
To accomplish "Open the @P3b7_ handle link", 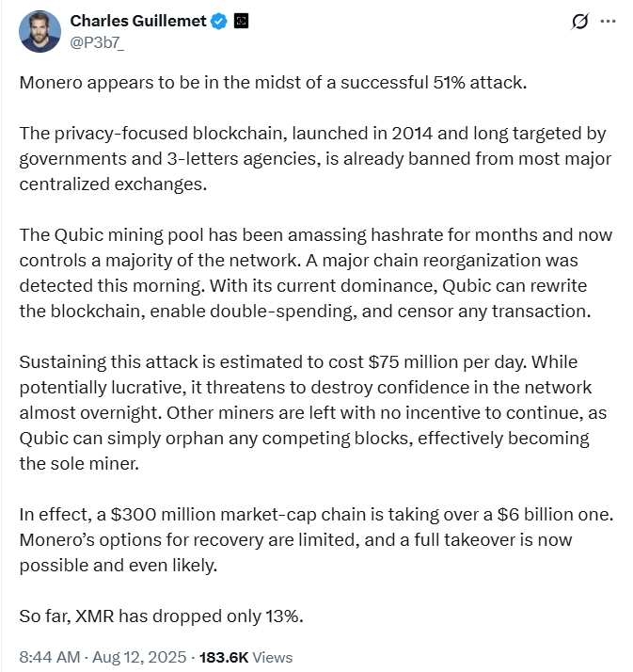I will 97,43.
